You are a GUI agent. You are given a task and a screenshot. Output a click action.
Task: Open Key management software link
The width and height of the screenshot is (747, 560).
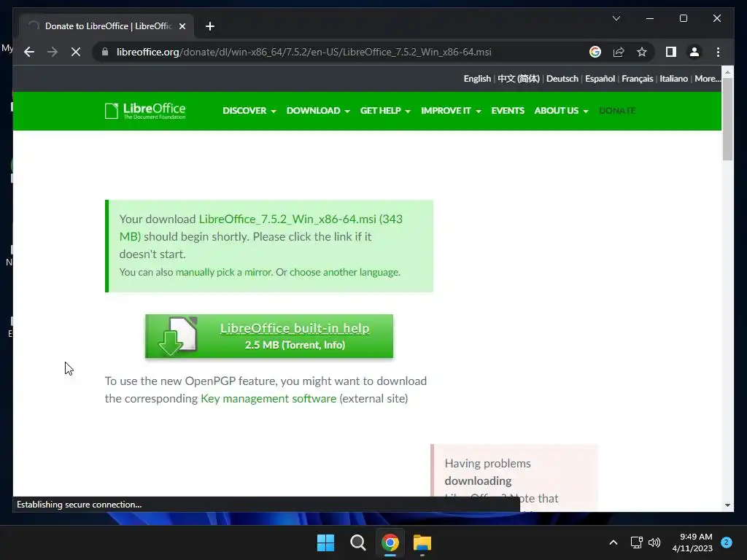pos(268,399)
